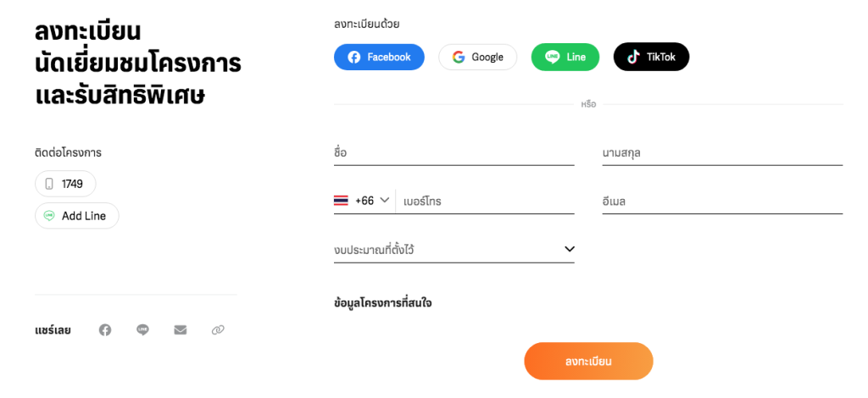The image size is (868, 398).
Task: Focus the อีเมล email field
Action: coord(722,202)
